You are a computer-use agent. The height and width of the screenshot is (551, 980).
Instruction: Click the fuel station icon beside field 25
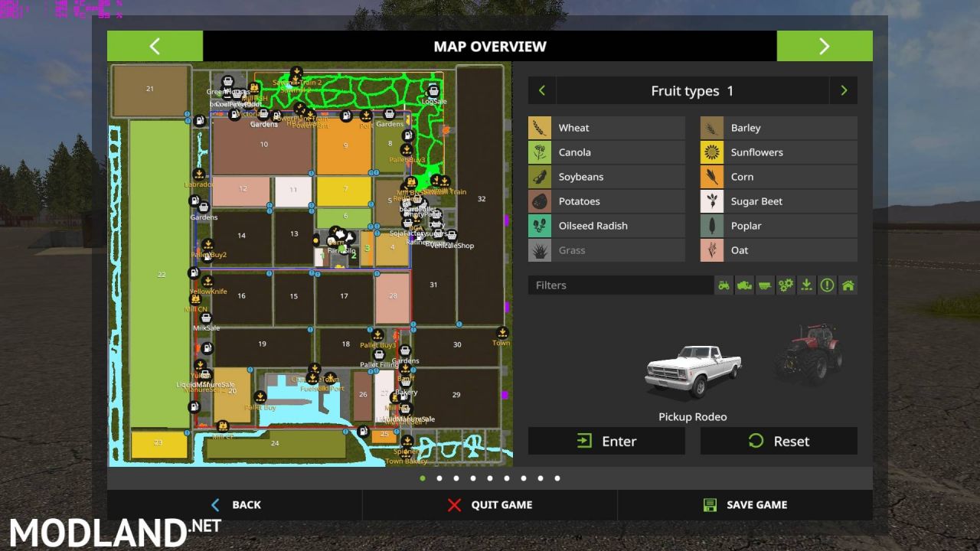363,432
